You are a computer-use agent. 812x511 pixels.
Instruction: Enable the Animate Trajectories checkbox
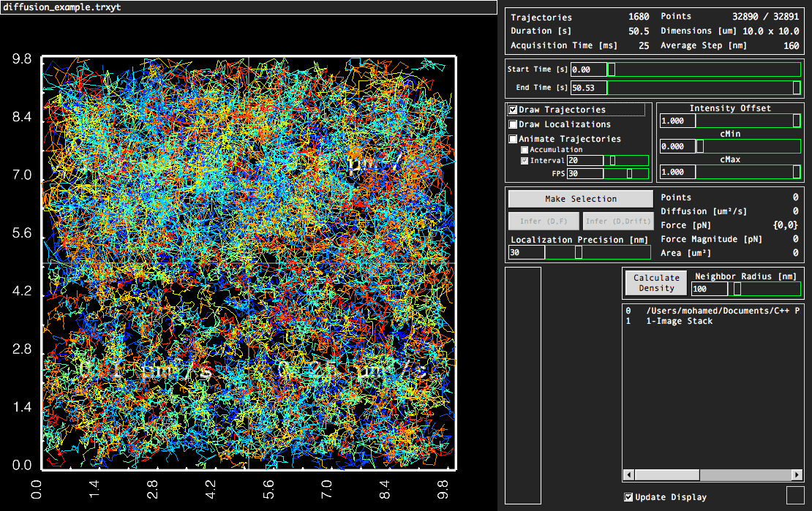click(514, 139)
